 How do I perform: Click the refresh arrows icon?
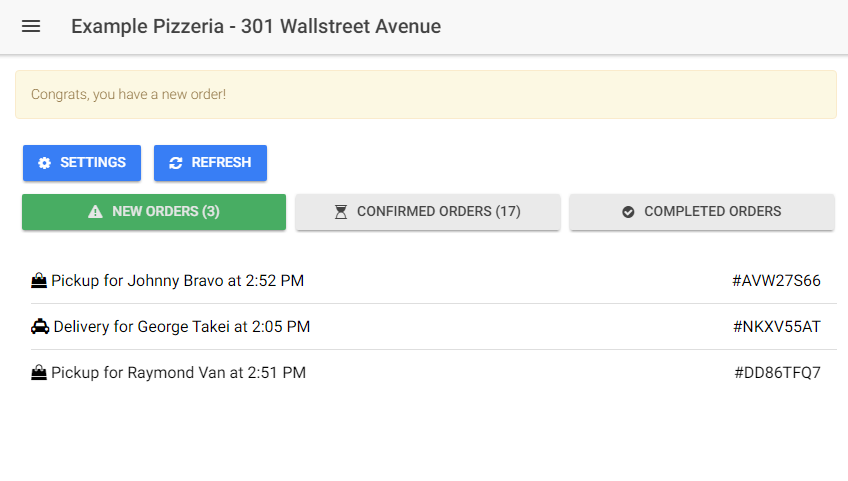(x=176, y=163)
